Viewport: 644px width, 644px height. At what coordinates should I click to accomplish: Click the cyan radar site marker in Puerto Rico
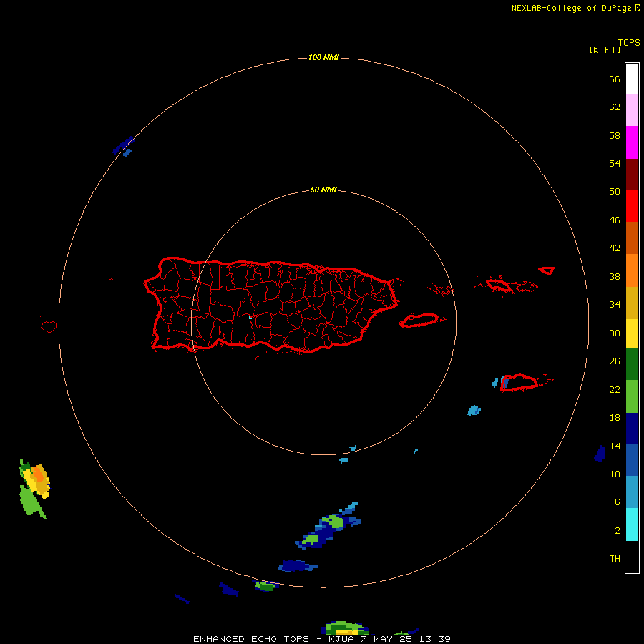pos(250,318)
